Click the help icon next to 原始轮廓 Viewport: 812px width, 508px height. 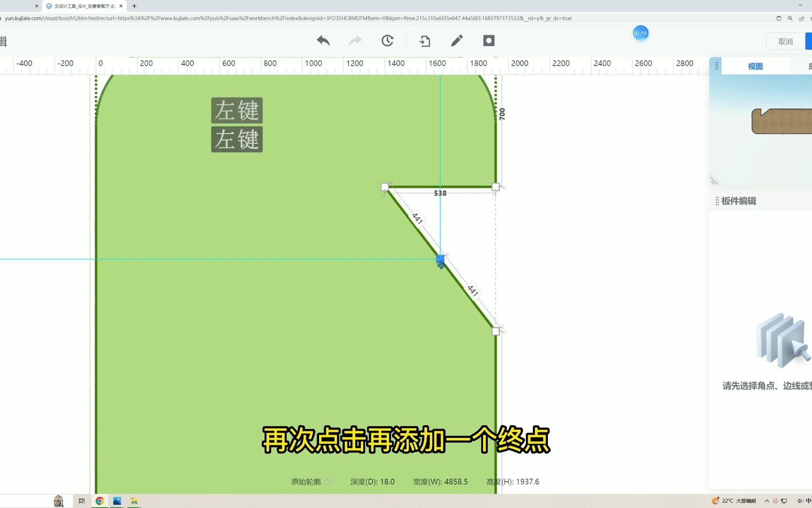coord(328,482)
